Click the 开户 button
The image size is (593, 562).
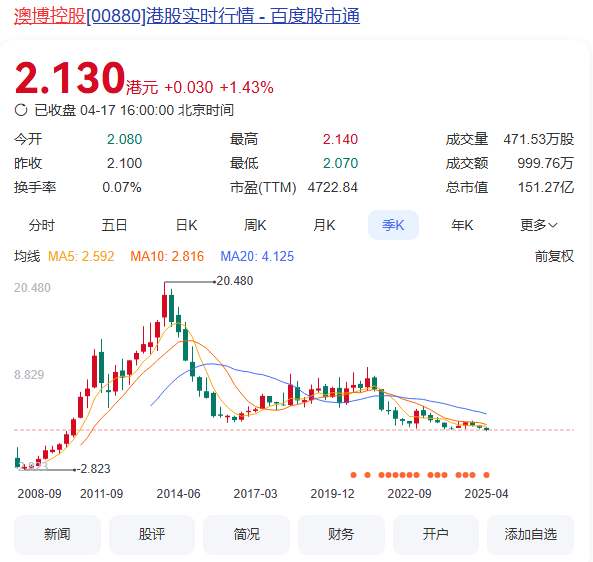click(x=436, y=534)
